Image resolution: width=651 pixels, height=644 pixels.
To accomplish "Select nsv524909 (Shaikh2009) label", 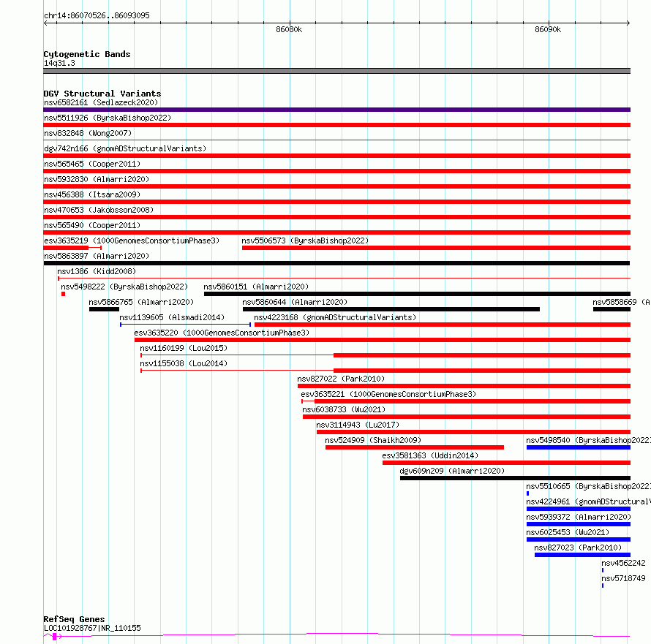I will pyautogui.click(x=373, y=440).
